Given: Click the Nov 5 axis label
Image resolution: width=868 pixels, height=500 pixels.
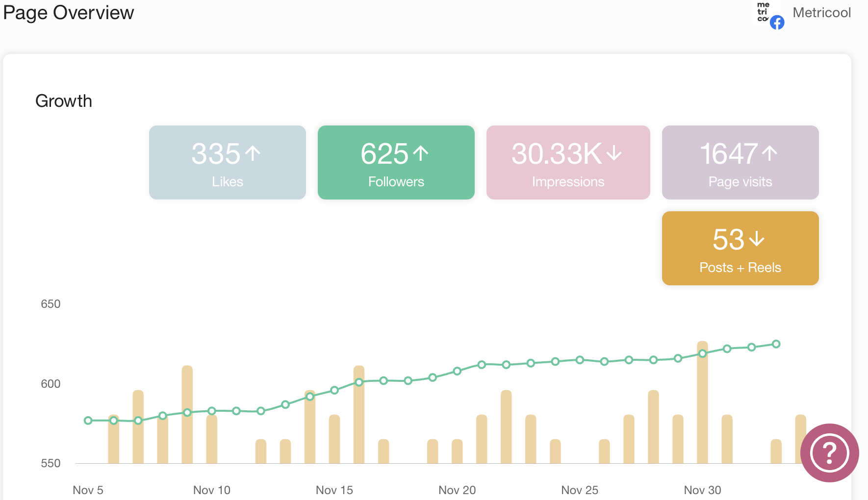Looking at the screenshot, I should [88, 490].
